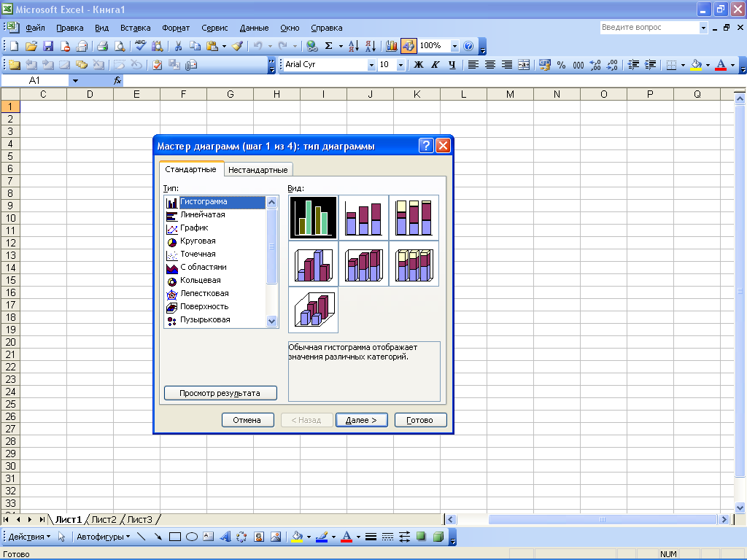Select chart type Линейчатая
The width and height of the screenshot is (747, 560).
(203, 215)
